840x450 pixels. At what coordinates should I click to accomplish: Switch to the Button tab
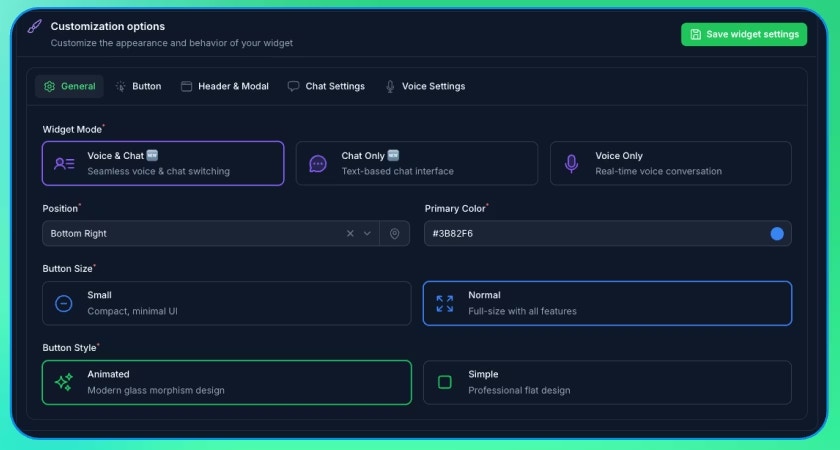138,86
